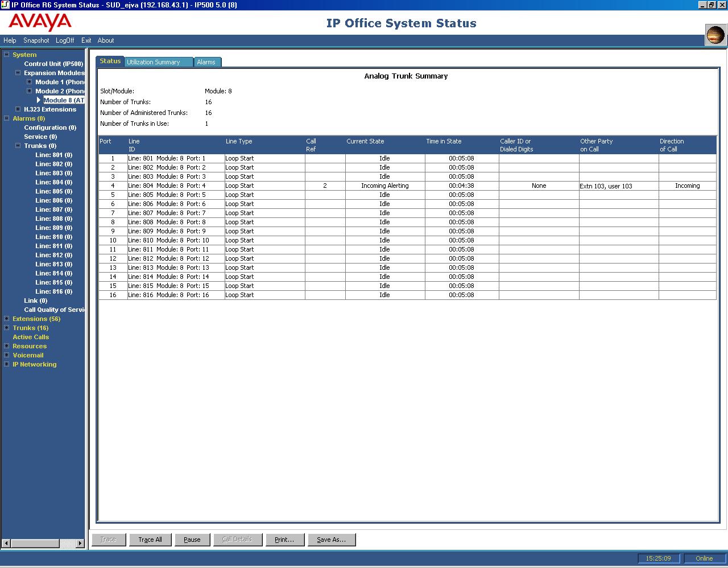This screenshot has height=568, width=728.
Task: Collapse the Expansion Modules node
Action: [x=18, y=73]
